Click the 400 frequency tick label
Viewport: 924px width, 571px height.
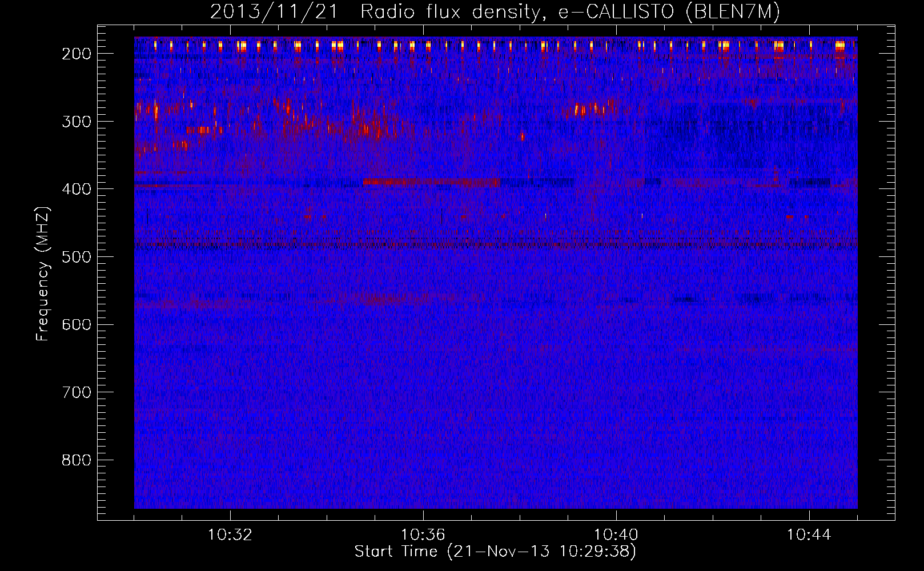click(x=77, y=189)
